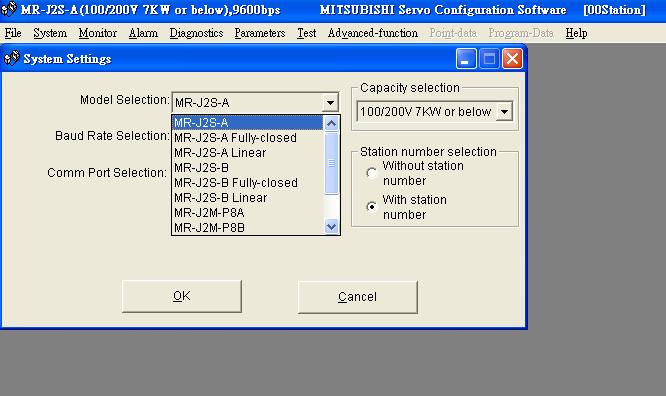Click the model list scroll-down arrow
666x396 pixels.
click(331, 226)
